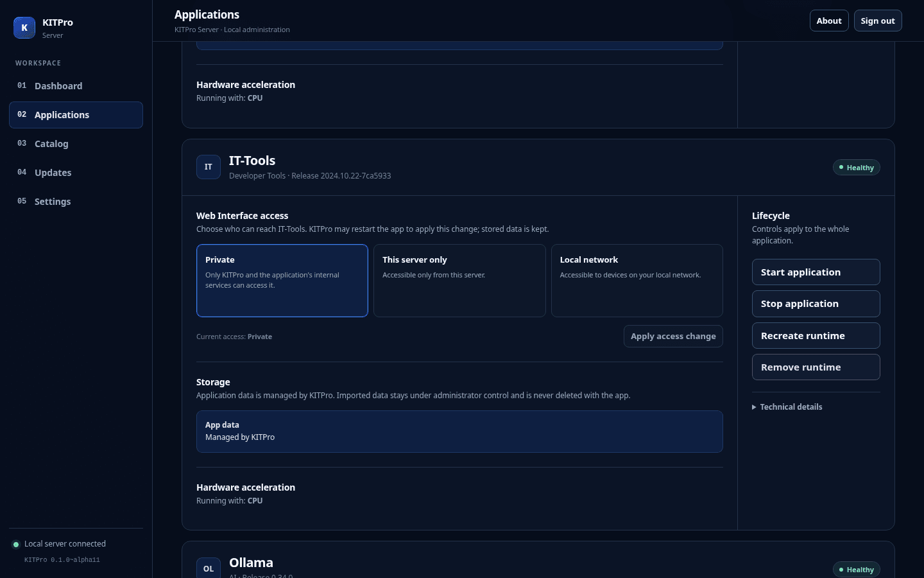
Task: Click the Sign out button
Action: coord(878,21)
